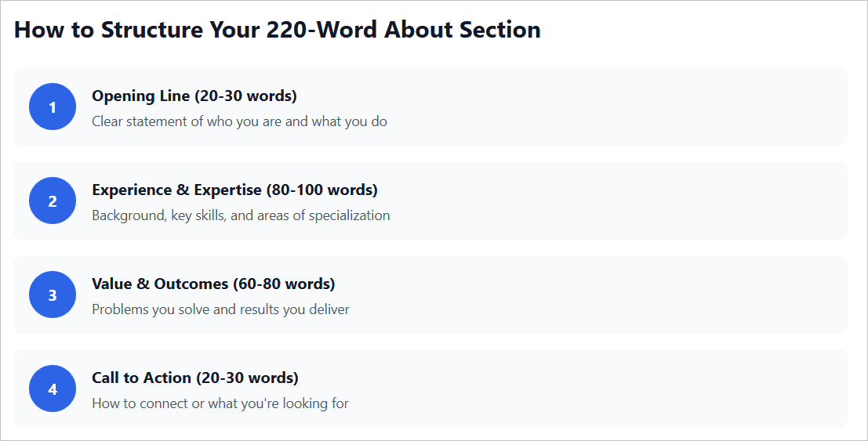868x441 pixels.
Task: Click empty area of Value & Outcomes card
Action: 627,295
